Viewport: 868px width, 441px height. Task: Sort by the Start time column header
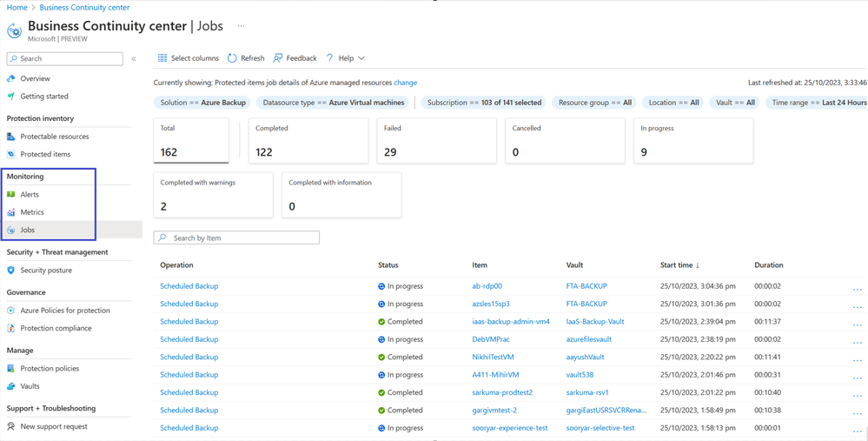pos(679,265)
